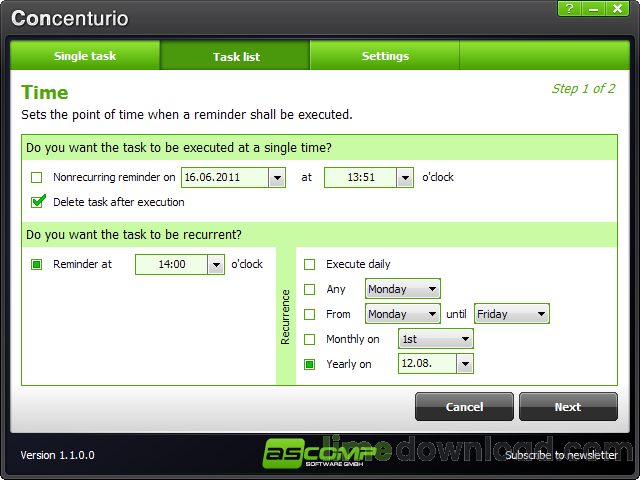This screenshot has height=480, width=640.
Task: Switch to the Single task tab
Action: coord(85,56)
